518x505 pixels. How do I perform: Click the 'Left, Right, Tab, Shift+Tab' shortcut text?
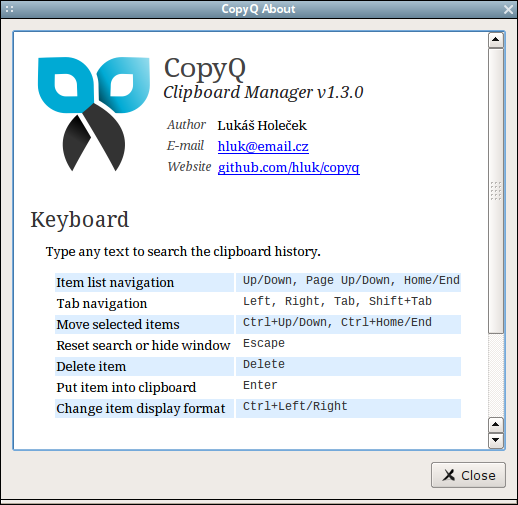click(337, 301)
